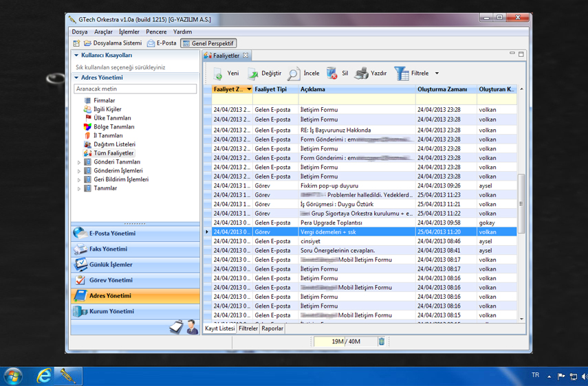Expand the Gönderi Tanımları tree node
The width and height of the screenshot is (588, 386).
click(x=79, y=162)
